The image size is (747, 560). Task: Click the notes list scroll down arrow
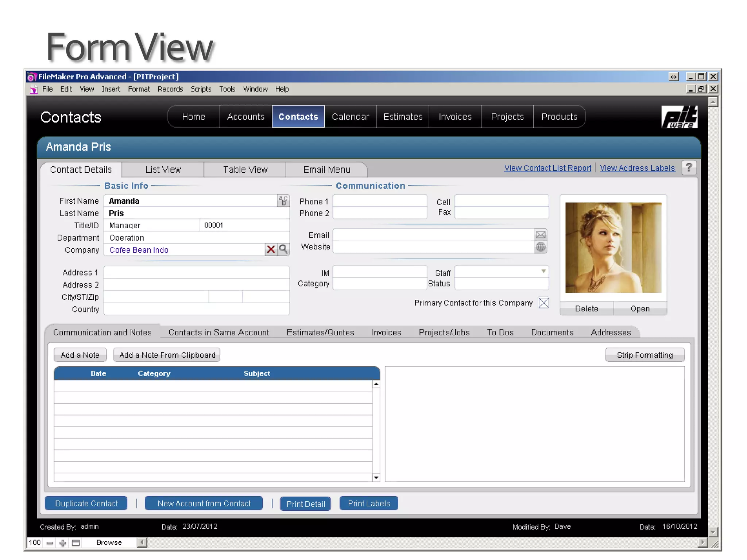376,477
